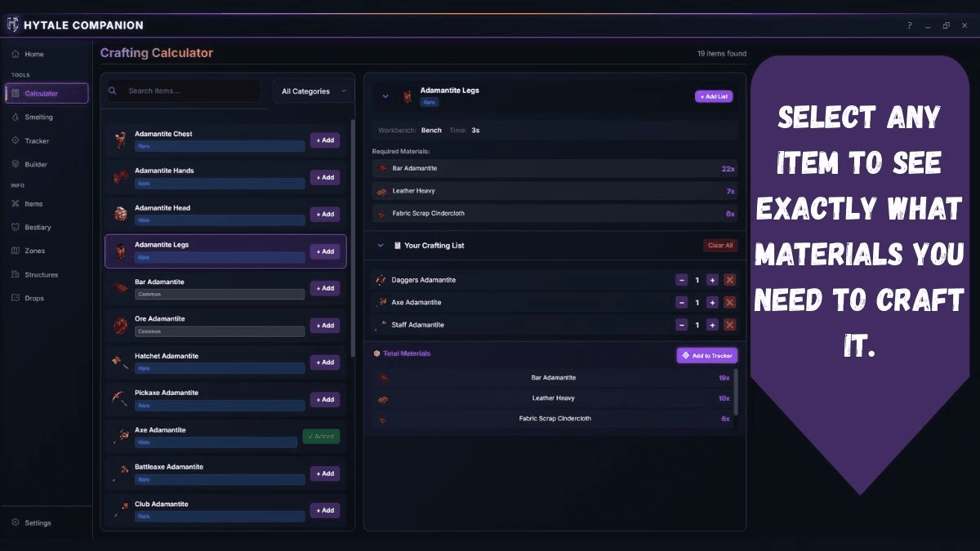The height and width of the screenshot is (551, 980).
Task: Add Bar Adamantite to the list
Action: pos(325,288)
